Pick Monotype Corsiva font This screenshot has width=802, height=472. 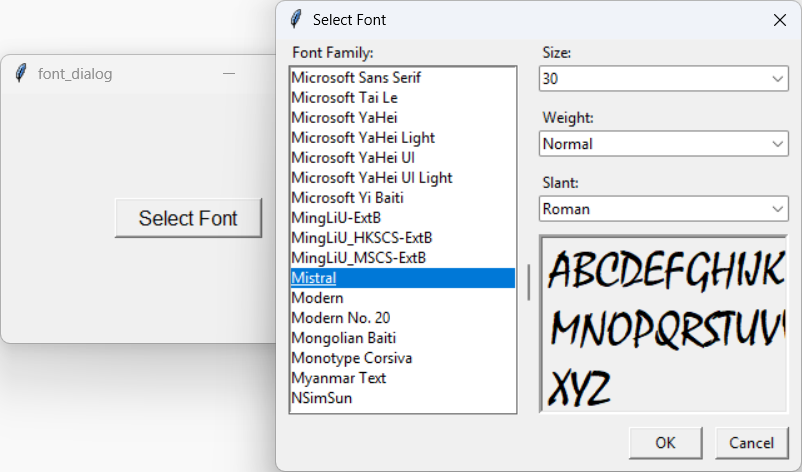pos(403,358)
